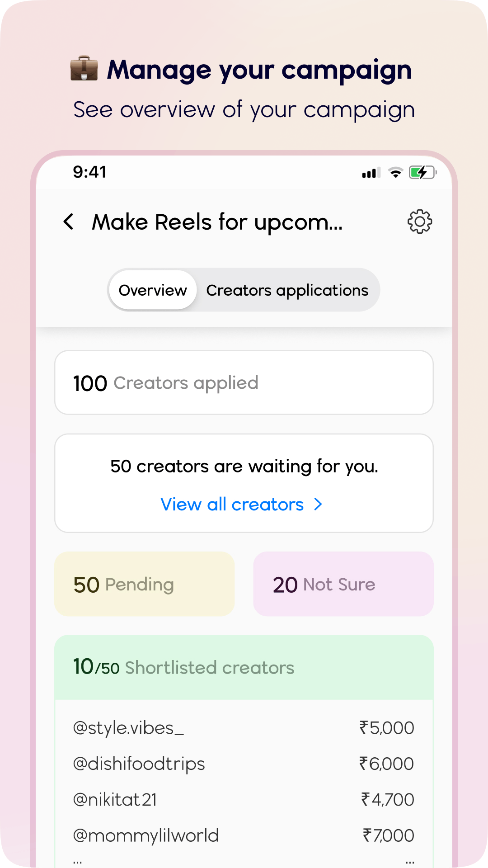This screenshot has height=868, width=488.
Task: Switch to the Overview tab
Action: tap(153, 290)
